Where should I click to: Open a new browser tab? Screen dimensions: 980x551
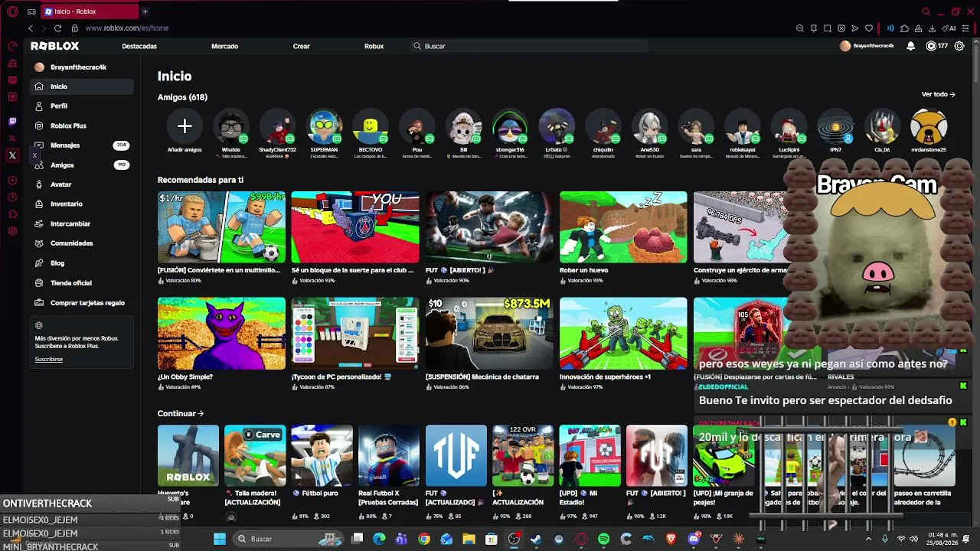(x=145, y=11)
